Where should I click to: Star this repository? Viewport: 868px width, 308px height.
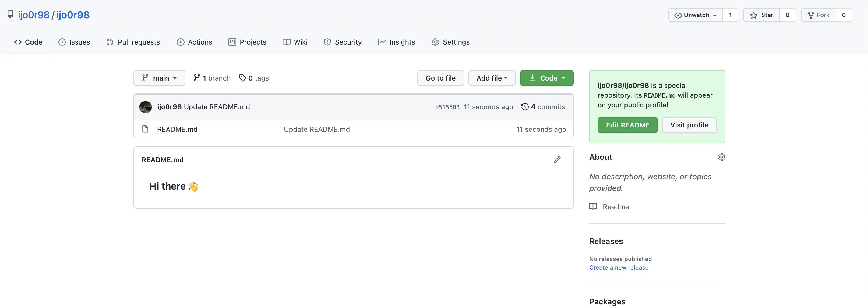pos(761,15)
